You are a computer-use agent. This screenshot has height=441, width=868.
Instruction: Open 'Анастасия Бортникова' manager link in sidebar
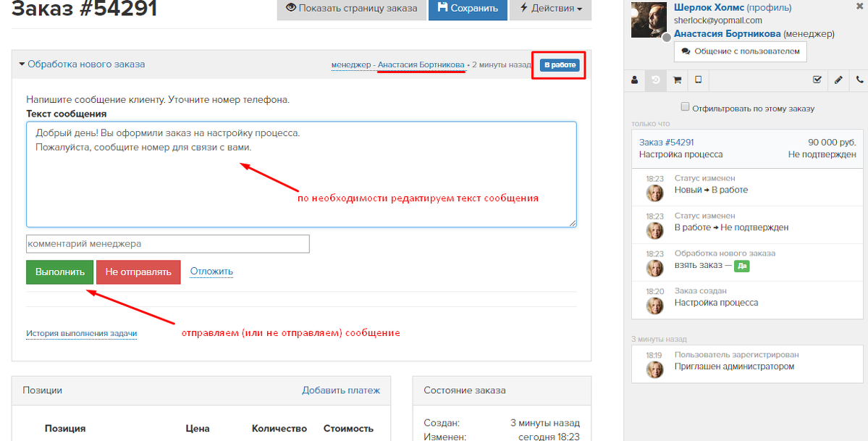point(727,34)
